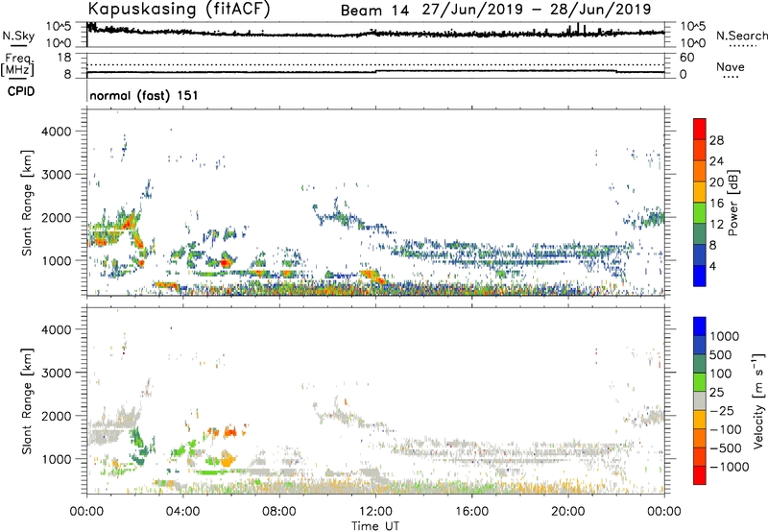Click the solid line sample under 'N.Sky'
The image size is (768, 532).
tap(18, 45)
